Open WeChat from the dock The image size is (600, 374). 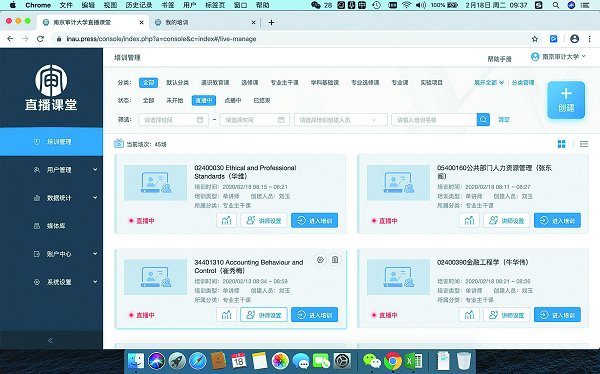[x=372, y=361]
